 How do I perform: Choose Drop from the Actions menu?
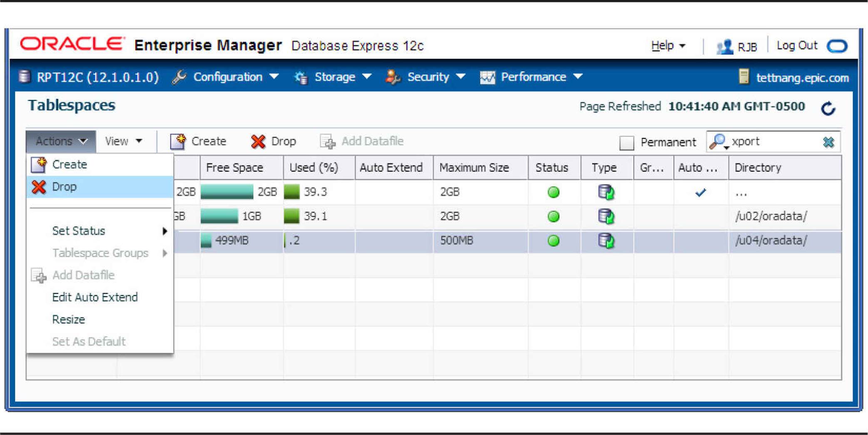(100, 187)
